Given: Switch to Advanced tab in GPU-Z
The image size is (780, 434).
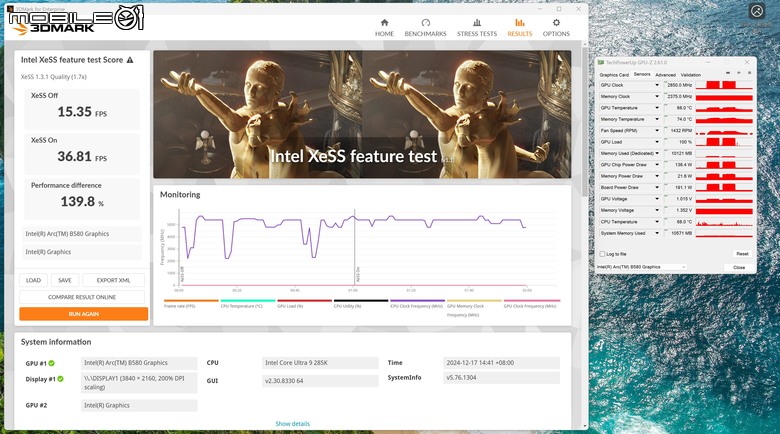Looking at the screenshot, I should point(665,75).
